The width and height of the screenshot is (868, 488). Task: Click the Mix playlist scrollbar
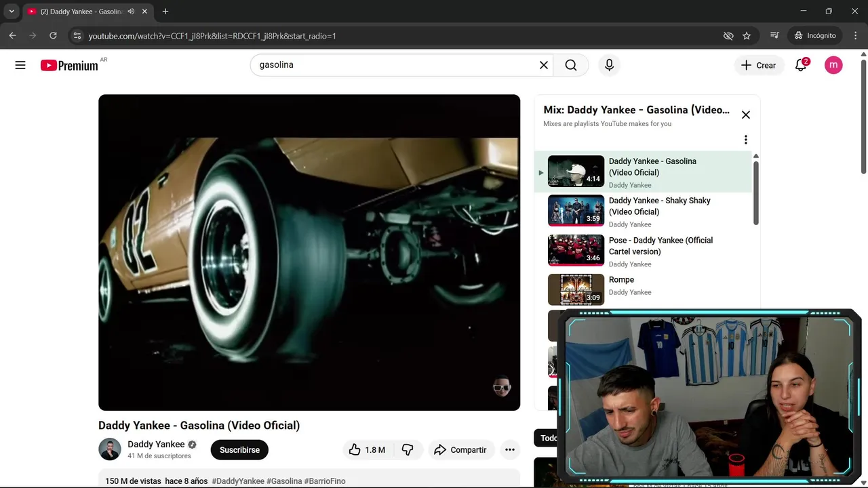coord(755,193)
